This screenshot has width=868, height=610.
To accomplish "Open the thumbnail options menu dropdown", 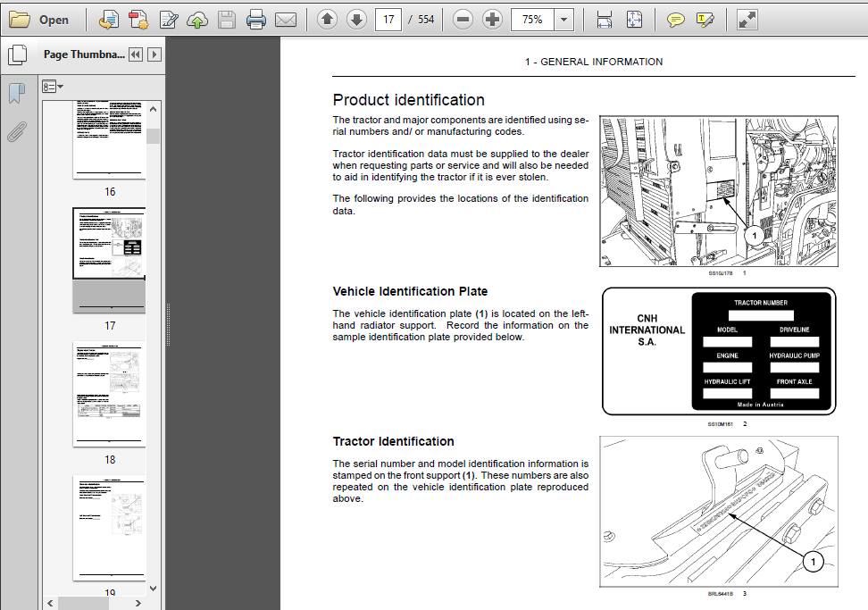I will click(53, 87).
